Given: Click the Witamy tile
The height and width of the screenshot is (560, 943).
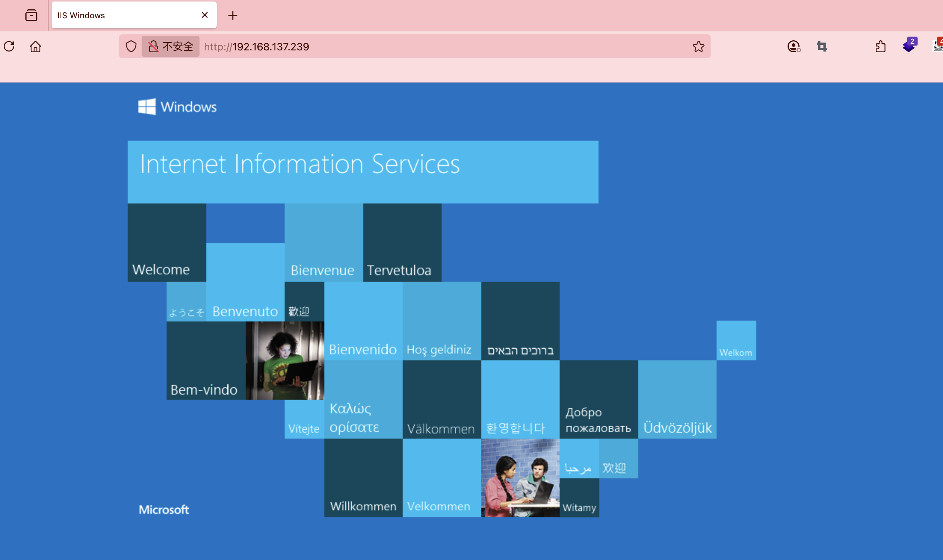Looking at the screenshot, I should point(579,497).
